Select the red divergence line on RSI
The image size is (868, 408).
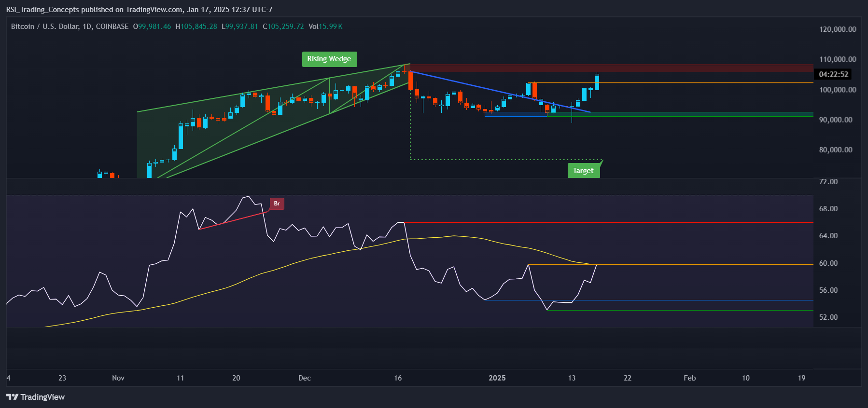coord(234,220)
